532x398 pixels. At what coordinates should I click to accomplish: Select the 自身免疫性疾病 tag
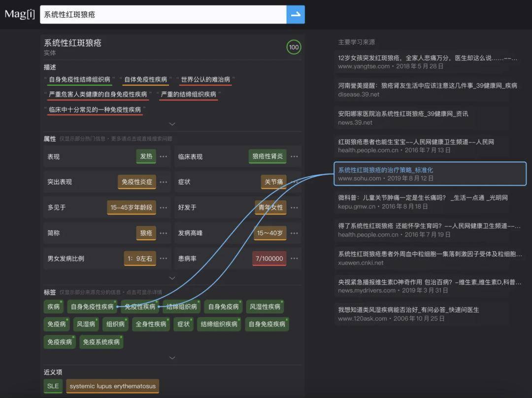92,307
